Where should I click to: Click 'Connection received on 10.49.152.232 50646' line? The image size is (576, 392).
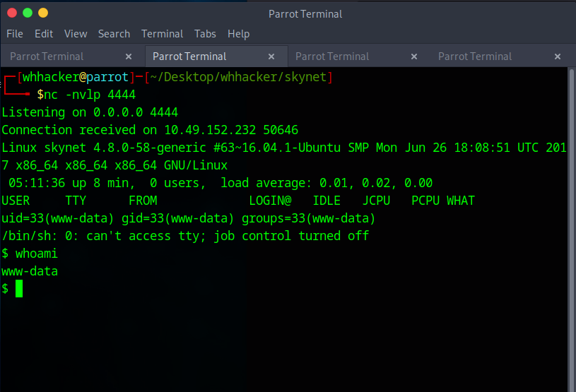(150, 130)
